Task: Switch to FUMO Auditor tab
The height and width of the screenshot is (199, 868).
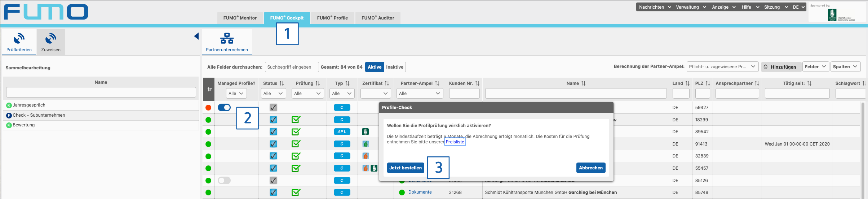Action: pyautogui.click(x=378, y=18)
